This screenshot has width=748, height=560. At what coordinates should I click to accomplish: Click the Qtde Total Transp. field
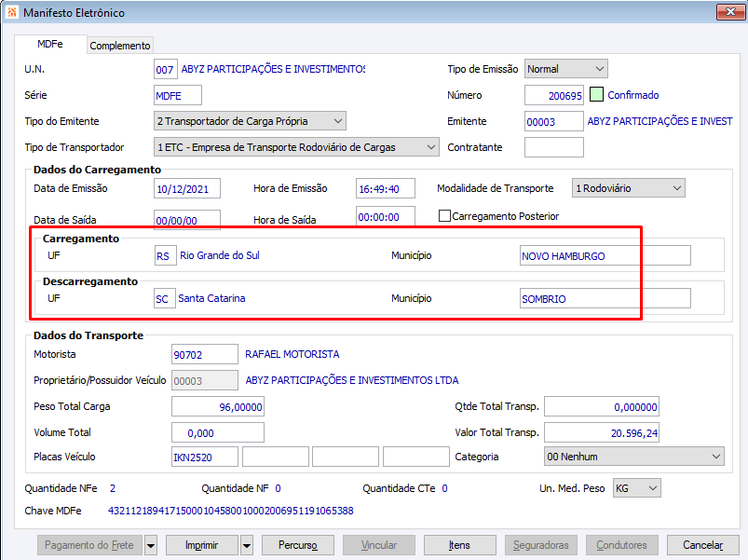pyautogui.click(x=602, y=406)
